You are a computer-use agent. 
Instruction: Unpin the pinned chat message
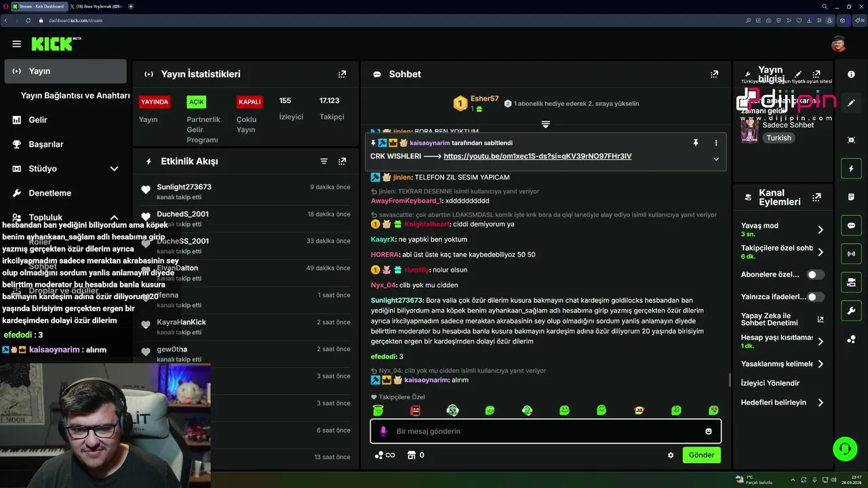[695, 143]
